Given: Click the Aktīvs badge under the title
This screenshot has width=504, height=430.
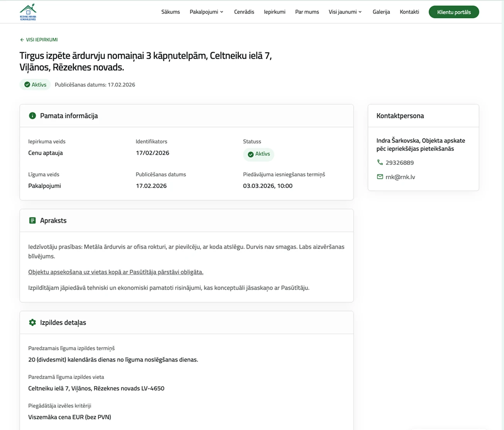Looking at the screenshot, I should tap(35, 85).
